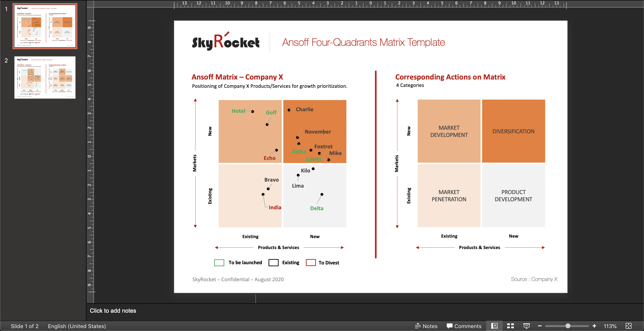The height and width of the screenshot is (331, 644).
Task: Select green To be launched legend box
Action: pyautogui.click(x=219, y=263)
